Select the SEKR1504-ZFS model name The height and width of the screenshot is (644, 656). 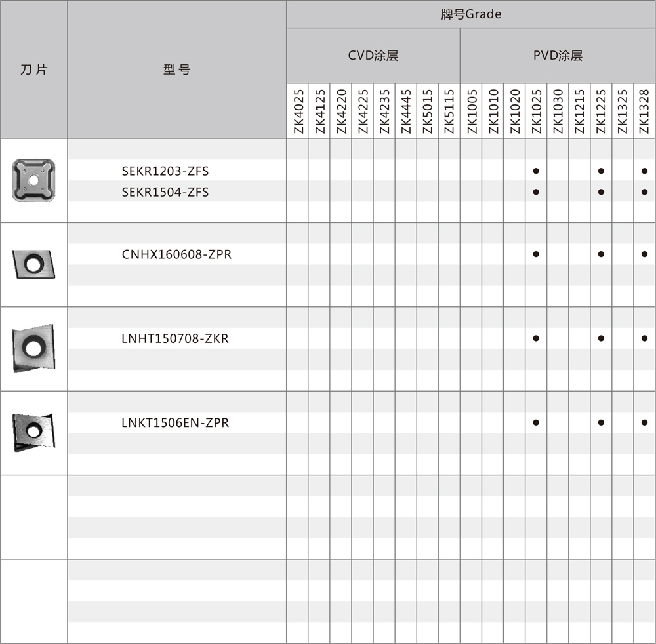(x=165, y=192)
